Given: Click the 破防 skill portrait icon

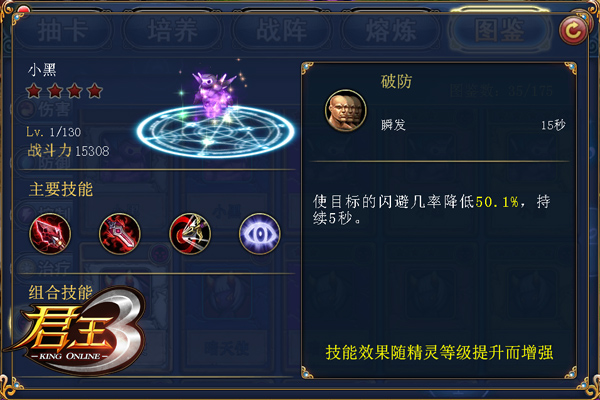Looking at the screenshot, I should coord(346,111).
